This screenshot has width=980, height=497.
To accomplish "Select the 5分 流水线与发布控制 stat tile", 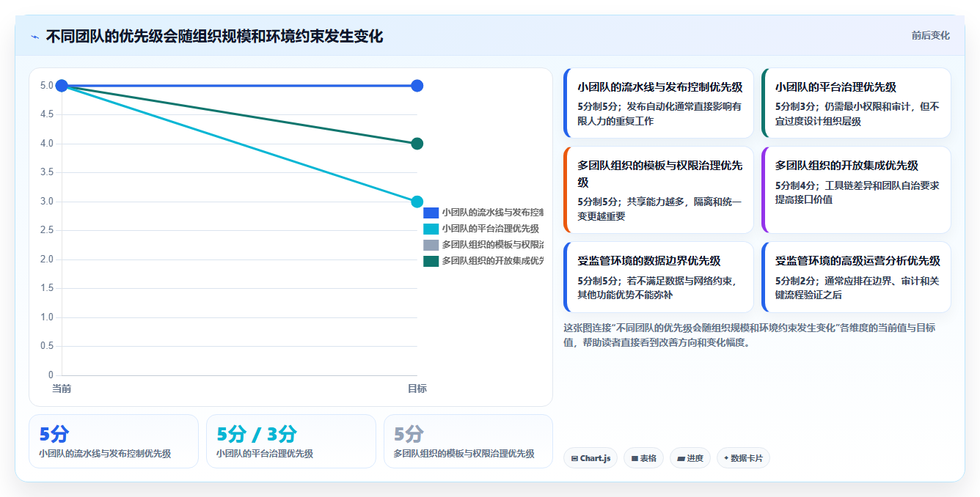I will (x=114, y=441).
